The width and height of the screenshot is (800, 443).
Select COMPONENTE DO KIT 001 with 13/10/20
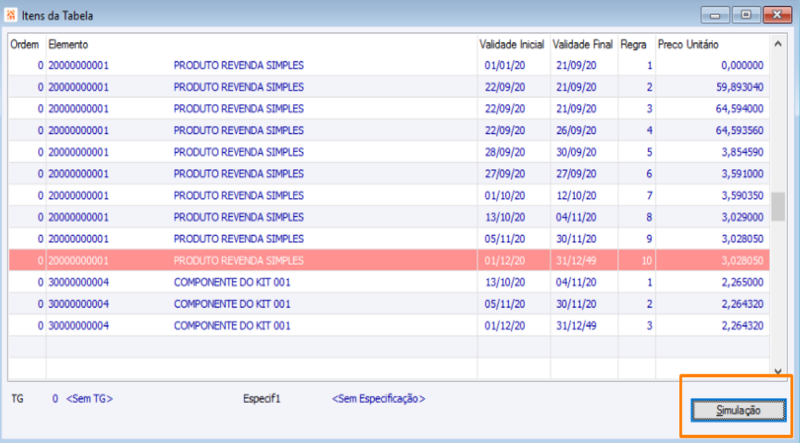coord(232,282)
